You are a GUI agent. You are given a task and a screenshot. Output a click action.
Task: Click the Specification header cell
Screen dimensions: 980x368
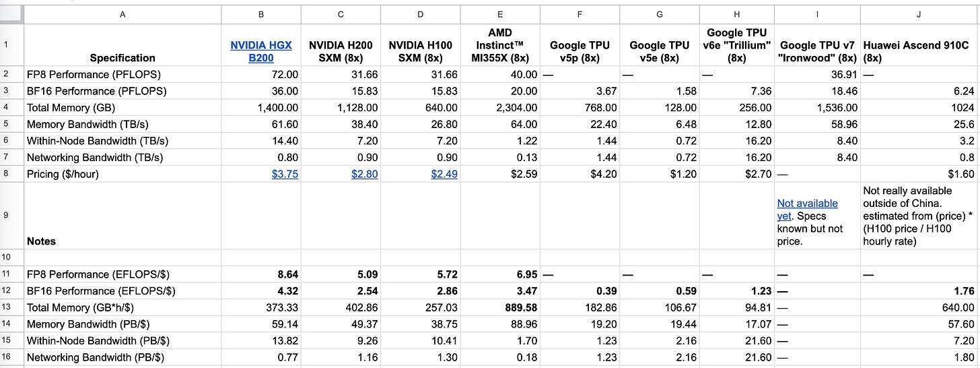(x=123, y=45)
